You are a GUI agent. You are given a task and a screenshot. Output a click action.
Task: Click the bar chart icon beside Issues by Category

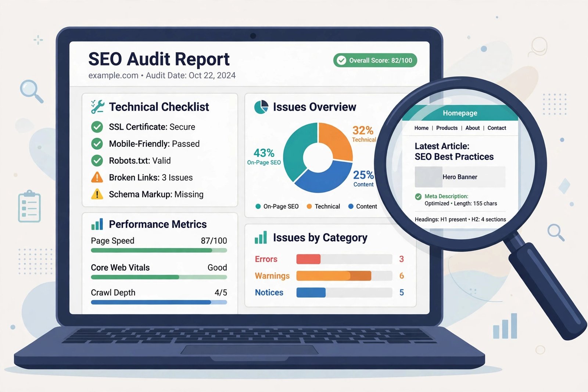(x=261, y=238)
